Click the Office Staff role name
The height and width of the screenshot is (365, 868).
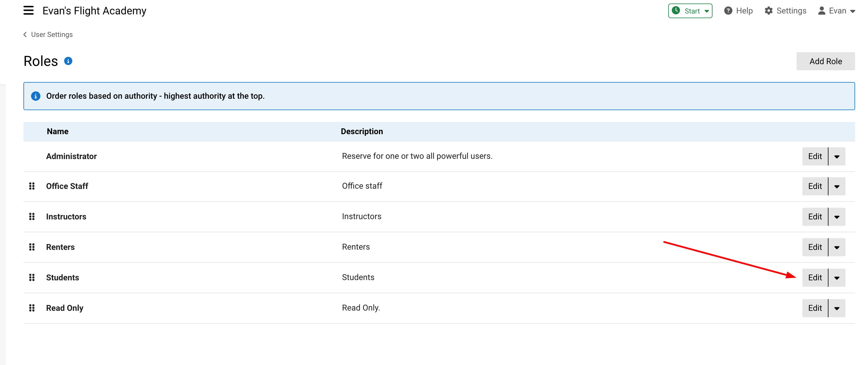pos(67,186)
